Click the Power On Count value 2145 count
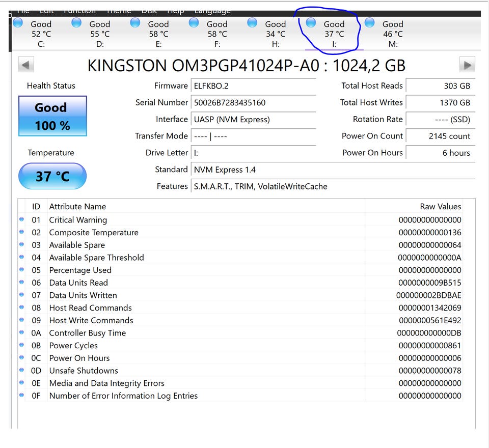Image resolution: width=489 pixels, height=448 pixels. coord(441,136)
